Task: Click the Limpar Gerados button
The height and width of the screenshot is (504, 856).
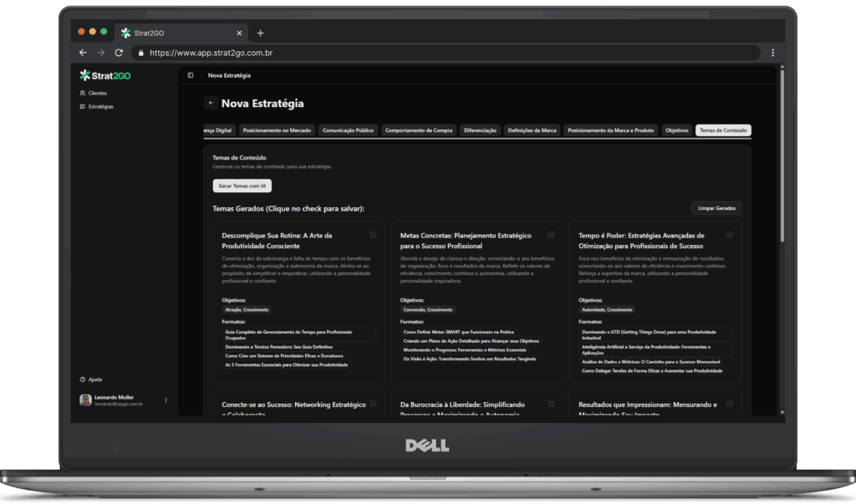Action: pos(716,208)
